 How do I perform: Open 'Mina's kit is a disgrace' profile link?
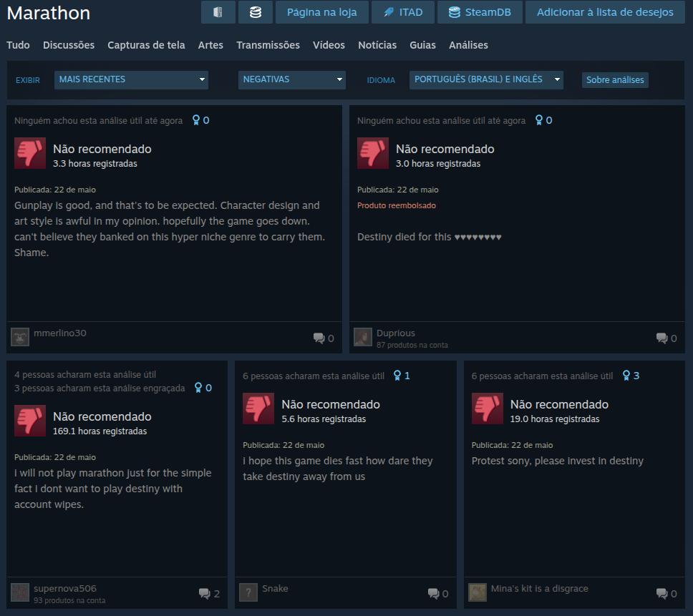pyautogui.click(x=539, y=588)
